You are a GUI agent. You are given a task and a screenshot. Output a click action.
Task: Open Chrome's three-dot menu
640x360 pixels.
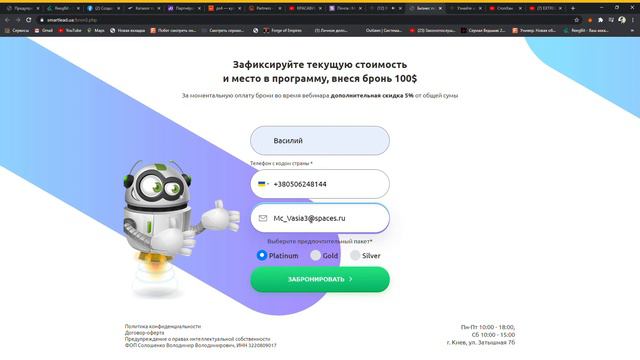click(633, 20)
